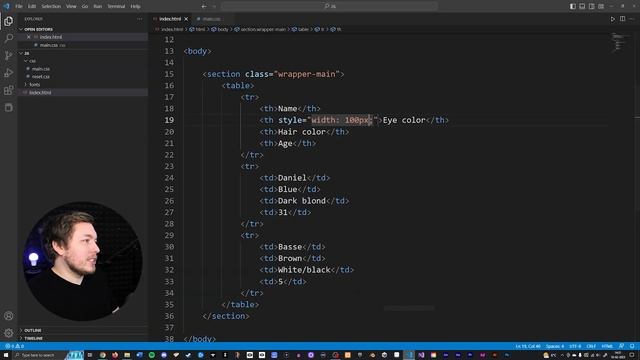This screenshot has width=640, height=360.
Task: Toggle Secondary Side Bar visibility
Action: pos(591,6)
